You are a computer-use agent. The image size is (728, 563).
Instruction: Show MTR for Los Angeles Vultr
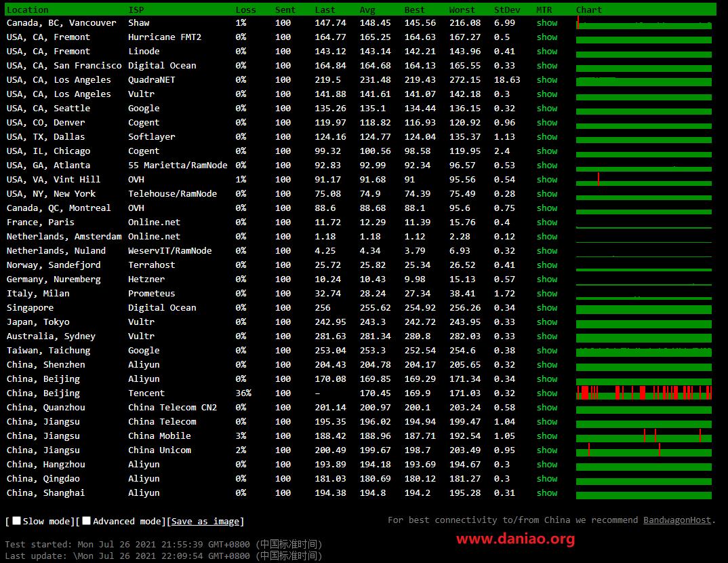[x=547, y=94]
